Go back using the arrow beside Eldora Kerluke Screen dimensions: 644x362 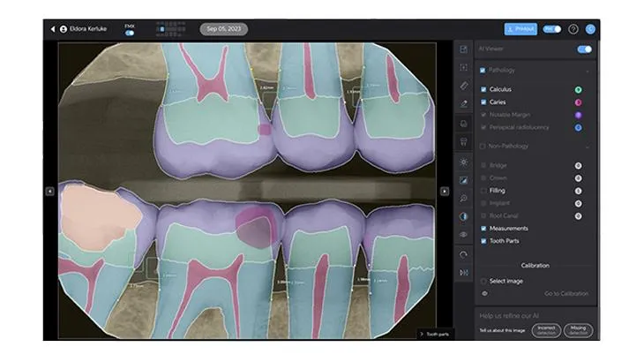[x=53, y=29]
